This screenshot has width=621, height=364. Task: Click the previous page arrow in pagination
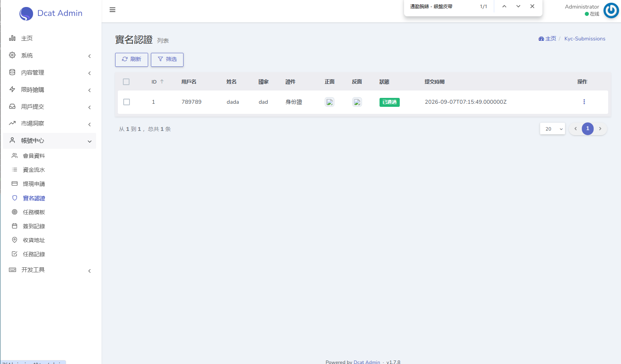pyautogui.click(x=576, y=129)
